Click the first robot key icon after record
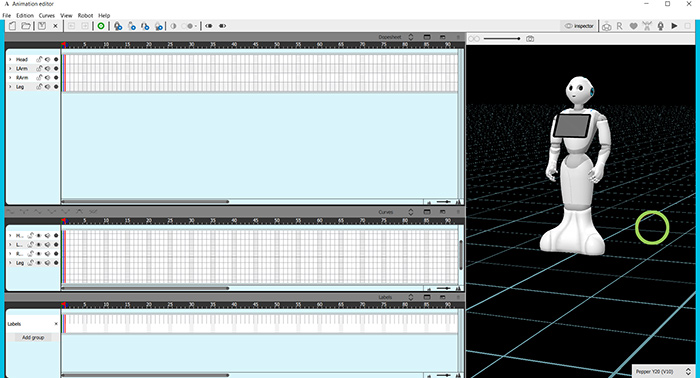The image size is (700, 378). [x=118, y=26]
